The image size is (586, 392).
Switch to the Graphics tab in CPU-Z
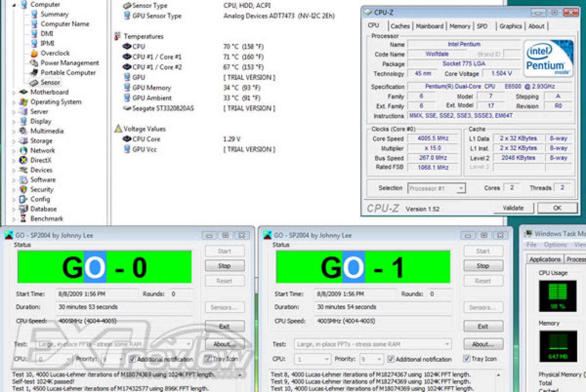tap(510, 26)
